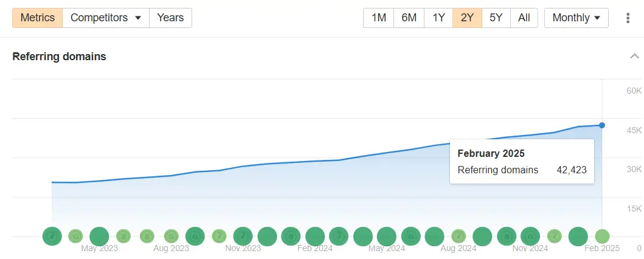Select the All time range

pyautogui.click(x=524, y=18)
